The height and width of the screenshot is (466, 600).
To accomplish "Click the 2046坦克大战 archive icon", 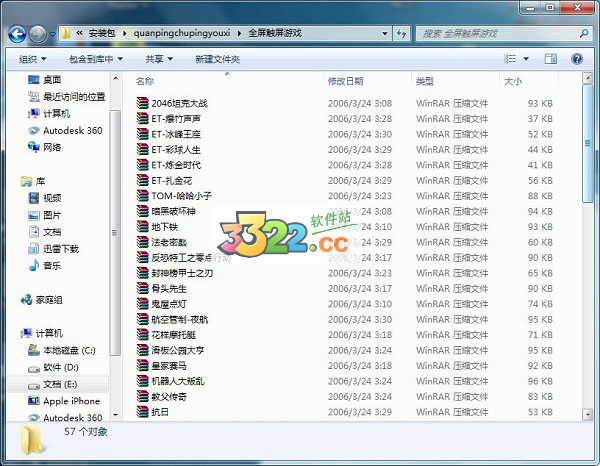I will [142, 103].
